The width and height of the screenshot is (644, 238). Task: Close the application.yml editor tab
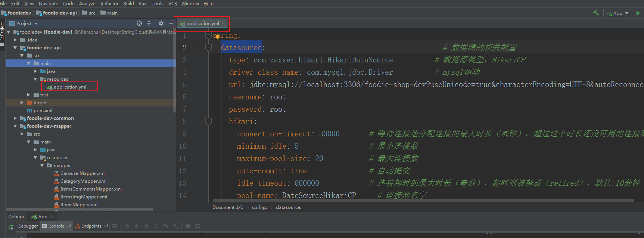pos(223,23)
